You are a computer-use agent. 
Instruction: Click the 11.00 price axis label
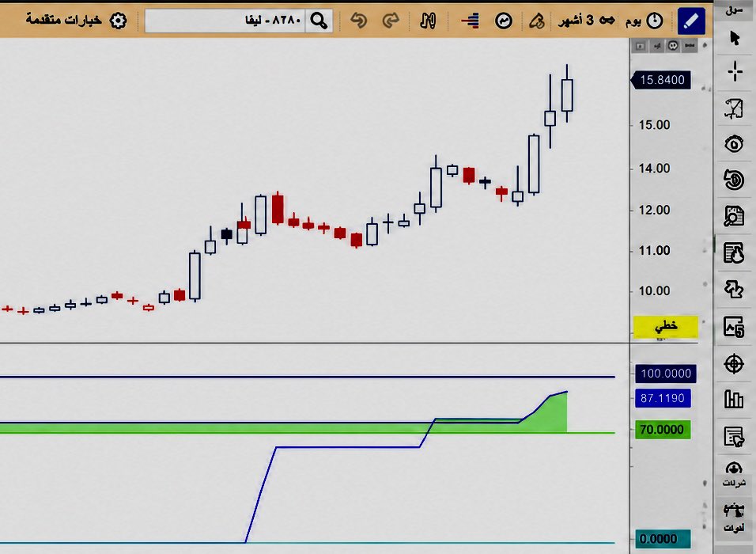[x=654, y=250]
